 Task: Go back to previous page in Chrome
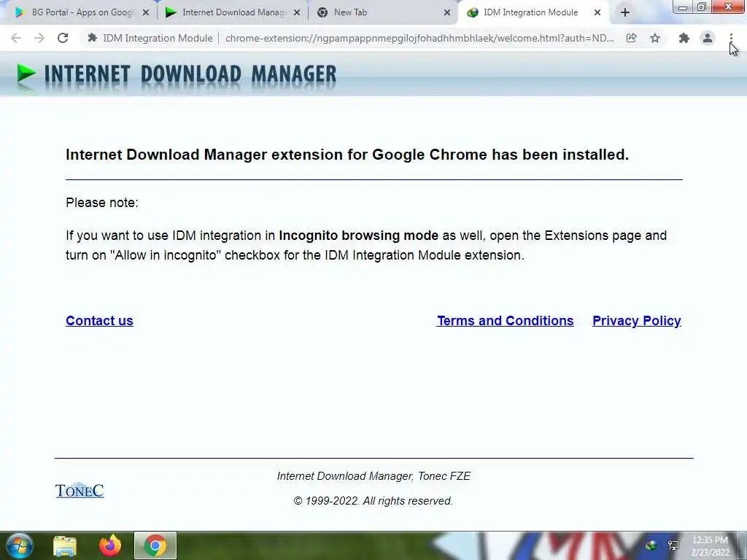tap(16, 38)
